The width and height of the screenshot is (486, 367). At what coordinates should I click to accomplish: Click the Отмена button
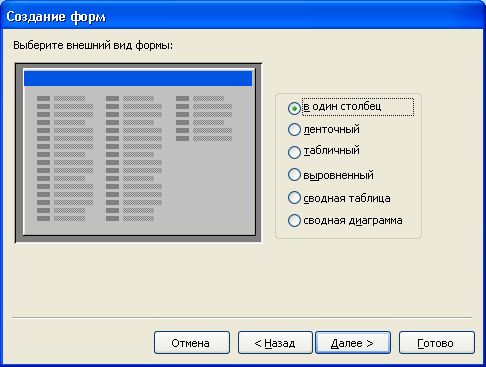tap(192, 343)
